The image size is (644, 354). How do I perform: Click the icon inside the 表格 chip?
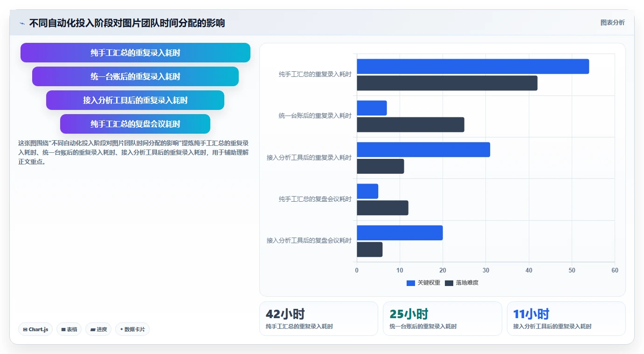pyautogui.click(x=63, y=329)
